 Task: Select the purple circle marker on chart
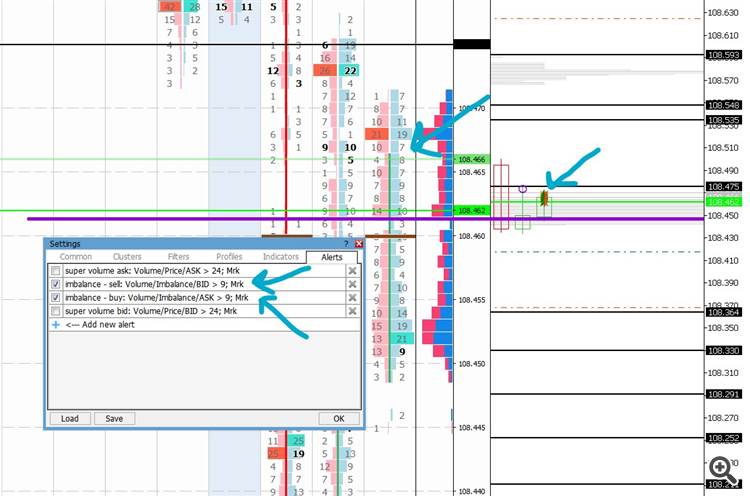[x=523, y=189]
